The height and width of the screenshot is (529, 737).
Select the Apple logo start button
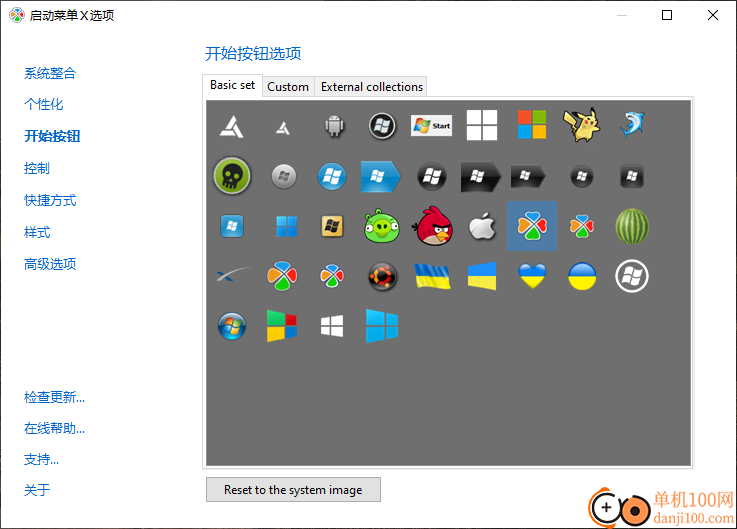tap(482, 226)
